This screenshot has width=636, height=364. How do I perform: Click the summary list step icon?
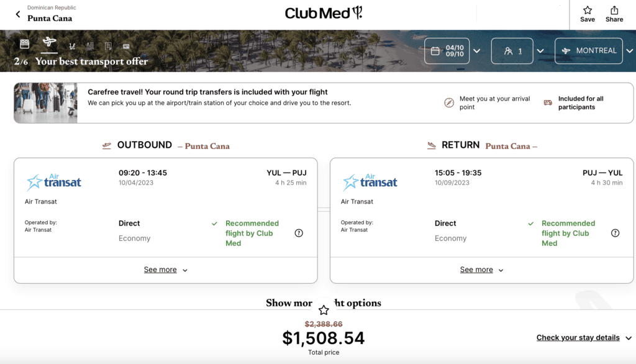click(x=89, y=43)
